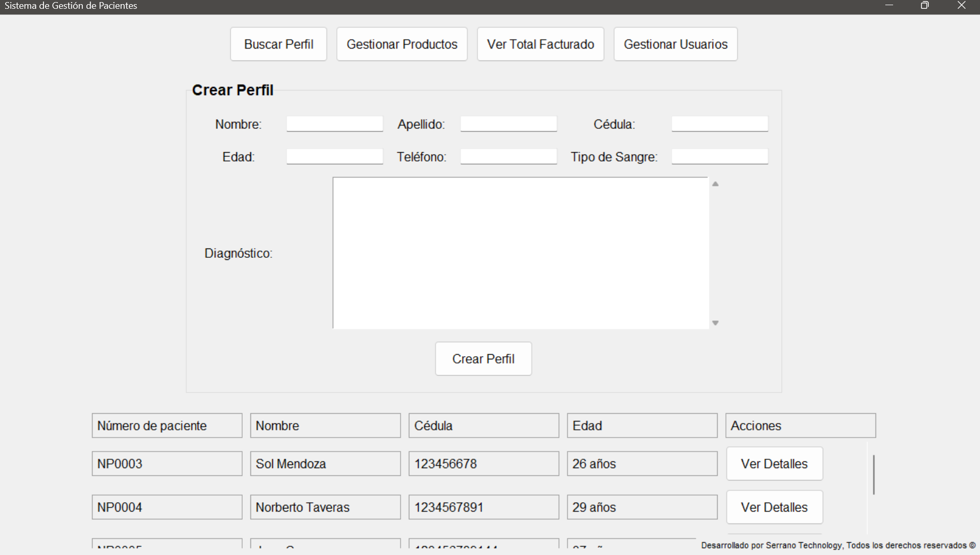980x555 pixels.
Task: Click the Número de paciente column header
Action: [x=167, y=426]
